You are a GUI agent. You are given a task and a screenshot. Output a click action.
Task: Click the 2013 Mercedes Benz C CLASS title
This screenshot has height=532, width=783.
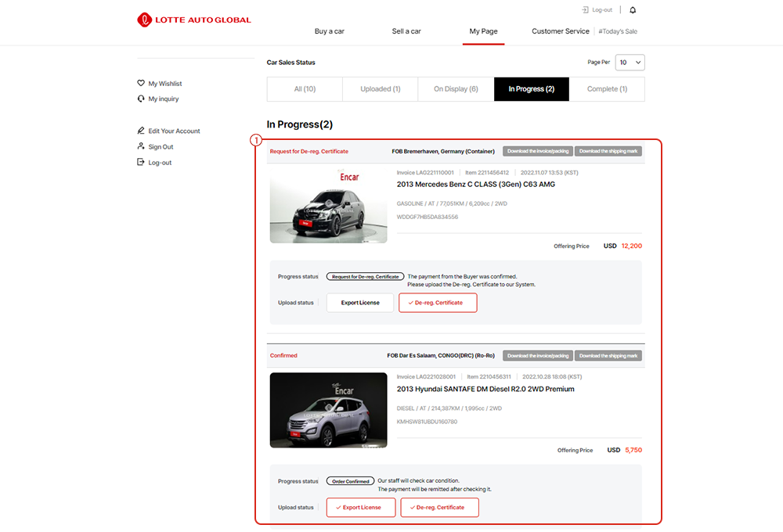click(x=476, y=184)
